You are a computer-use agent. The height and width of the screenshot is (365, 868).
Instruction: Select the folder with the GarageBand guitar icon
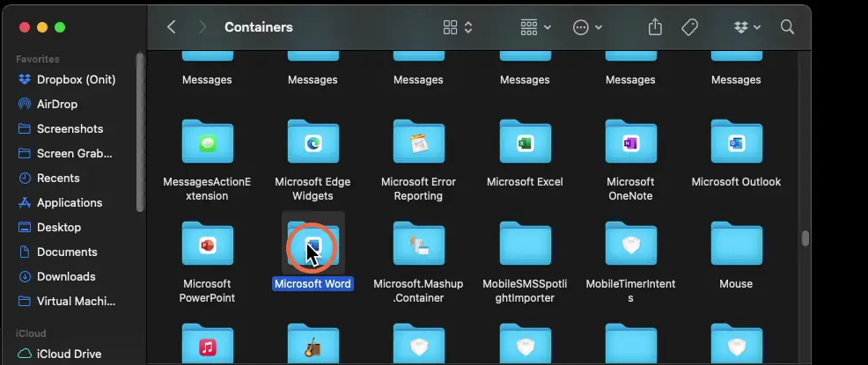[x=313, y=343]
